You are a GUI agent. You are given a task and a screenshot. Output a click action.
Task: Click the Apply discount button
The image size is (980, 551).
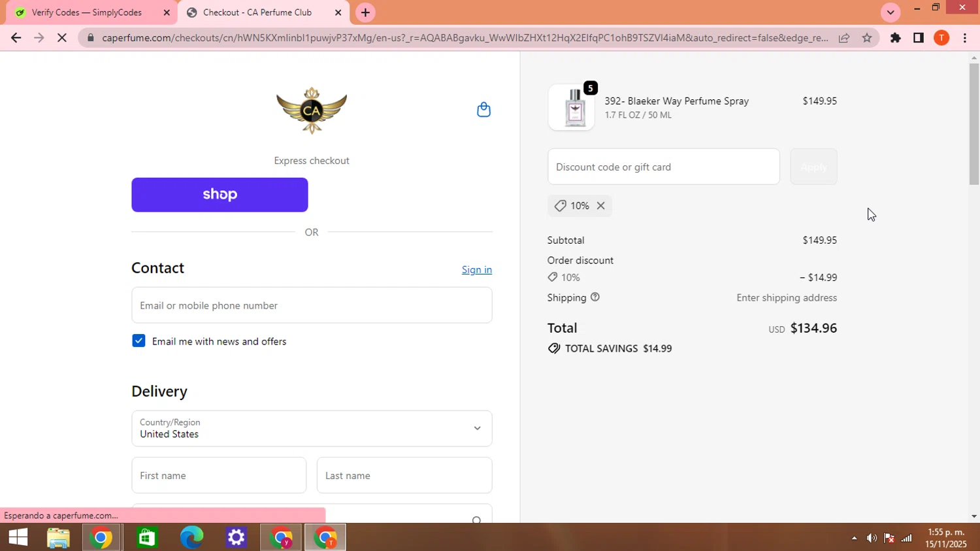[813, 167]
